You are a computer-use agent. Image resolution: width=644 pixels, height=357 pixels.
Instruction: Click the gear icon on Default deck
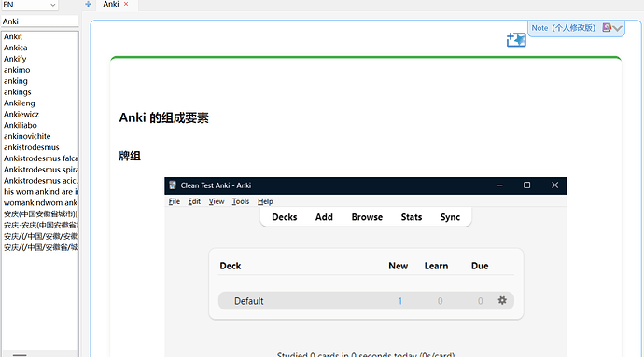coord(502,300)
